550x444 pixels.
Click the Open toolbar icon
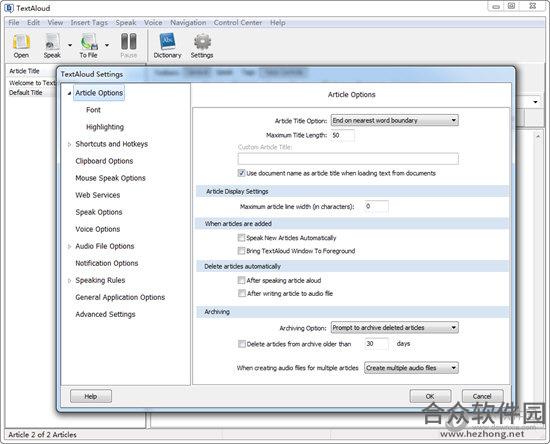[x=21, y=46]
